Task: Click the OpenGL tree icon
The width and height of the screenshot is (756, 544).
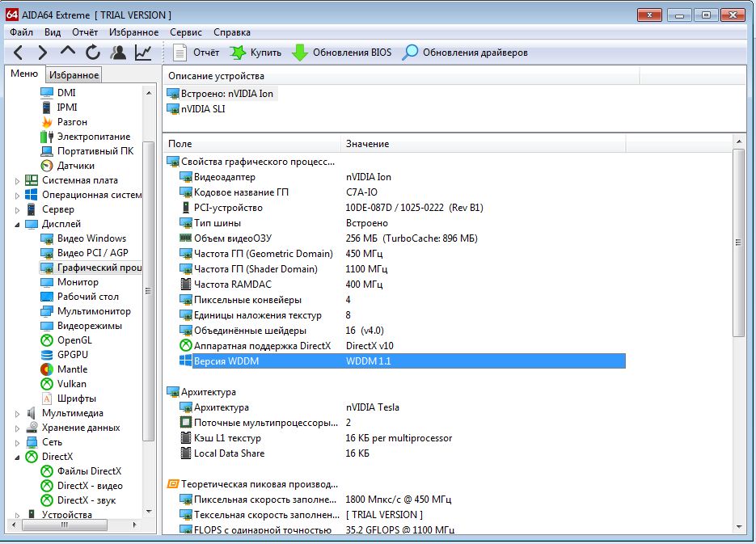Action: tap(47, 340)
